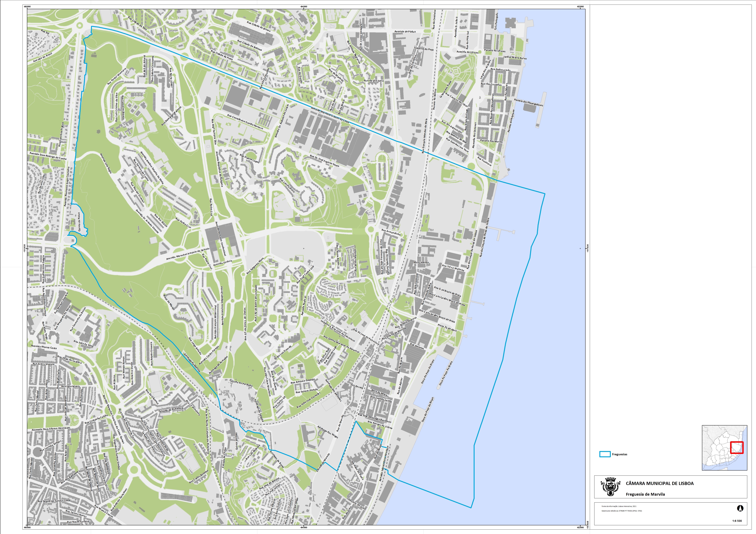Click the 'Rua Duarte Lopes' label
The height and width of the screenshot is (534, 756).
[249, 158]
